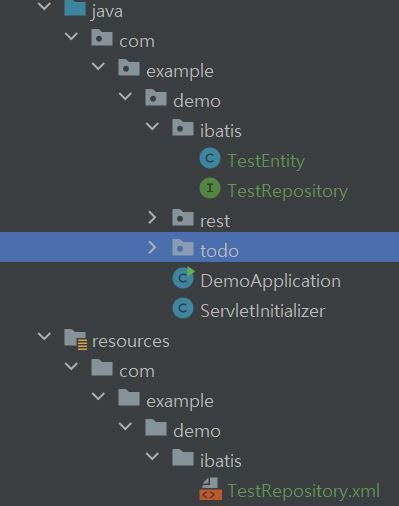
Task: Select the TestRepository interface label
Action: [x=287, y=191]
